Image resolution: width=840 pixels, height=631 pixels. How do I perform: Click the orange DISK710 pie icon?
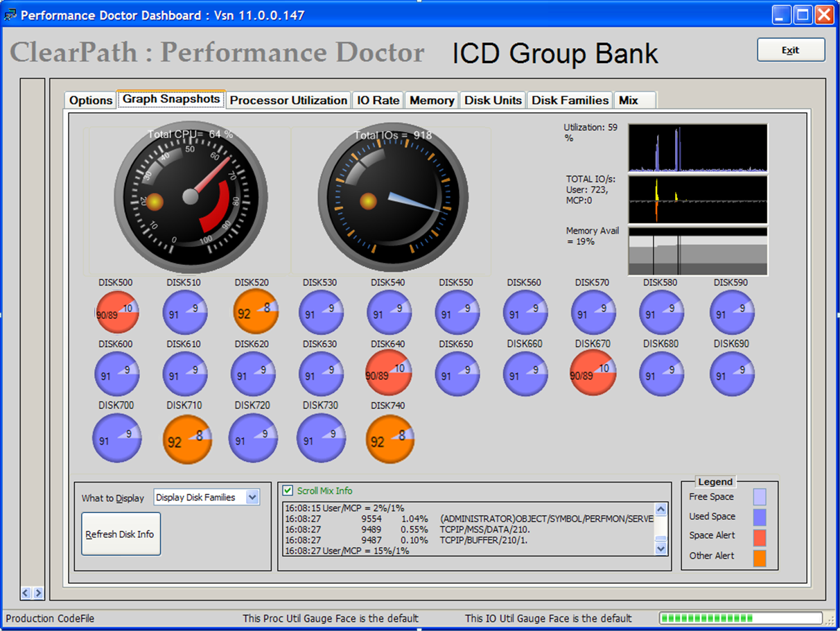(188, 440)
